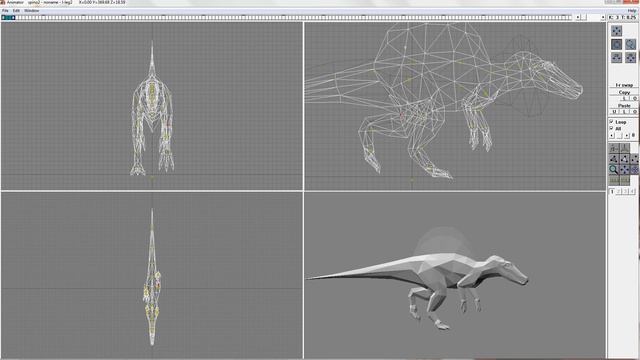This screenshot has width=640, height=360.
Task: Open the File menu
Action: point(5,11)
